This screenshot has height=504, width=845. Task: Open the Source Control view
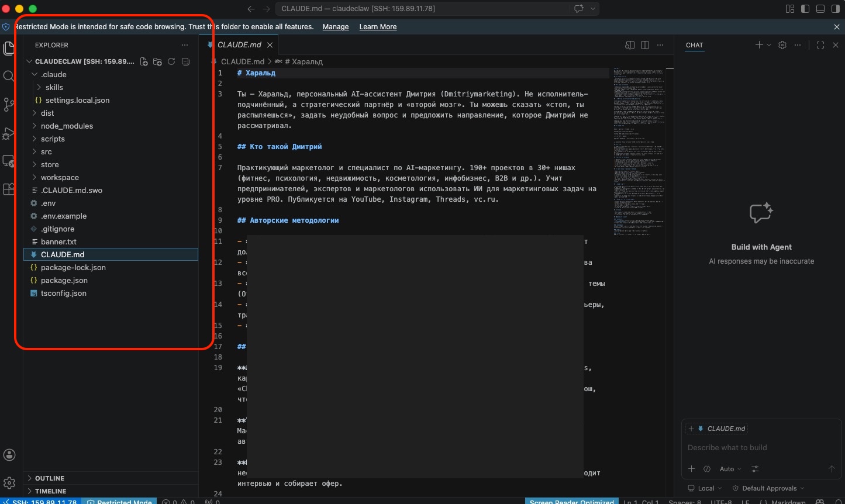(9, 105)
